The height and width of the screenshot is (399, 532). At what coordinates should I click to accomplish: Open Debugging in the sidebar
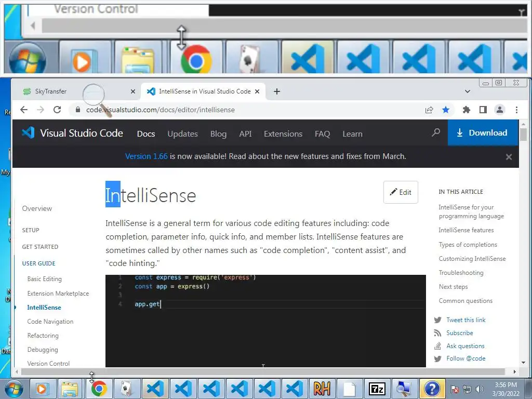[x=43, y=350]
